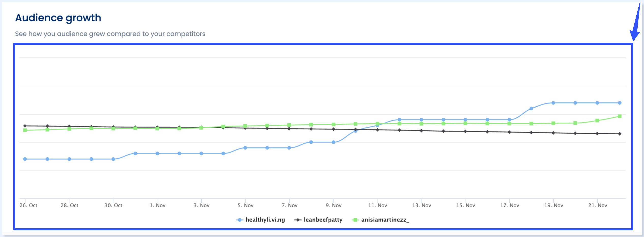Viewport: 644px width, 237px height.
Task: Click the green square icon beside anisiamartinezz_ legend
Action: point(355,220)
